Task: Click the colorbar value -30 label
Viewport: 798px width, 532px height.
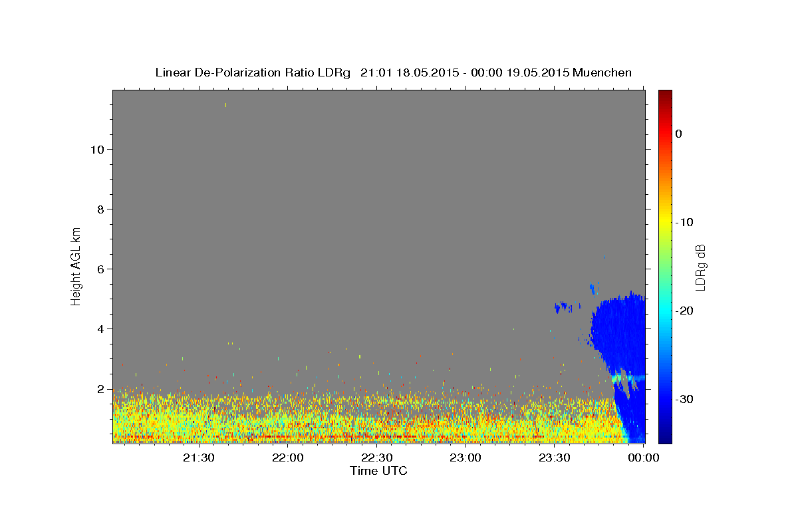Action: click(x=685, y=399)
